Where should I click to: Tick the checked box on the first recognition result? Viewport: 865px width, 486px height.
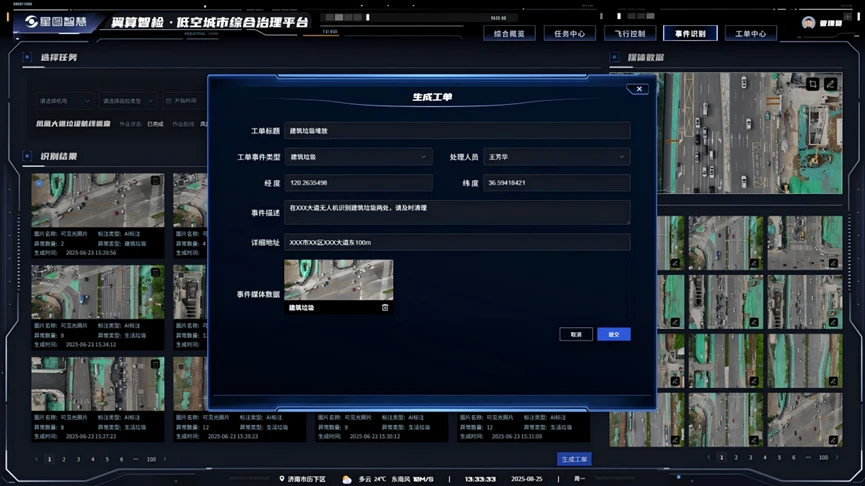click(x=39, y=182)
